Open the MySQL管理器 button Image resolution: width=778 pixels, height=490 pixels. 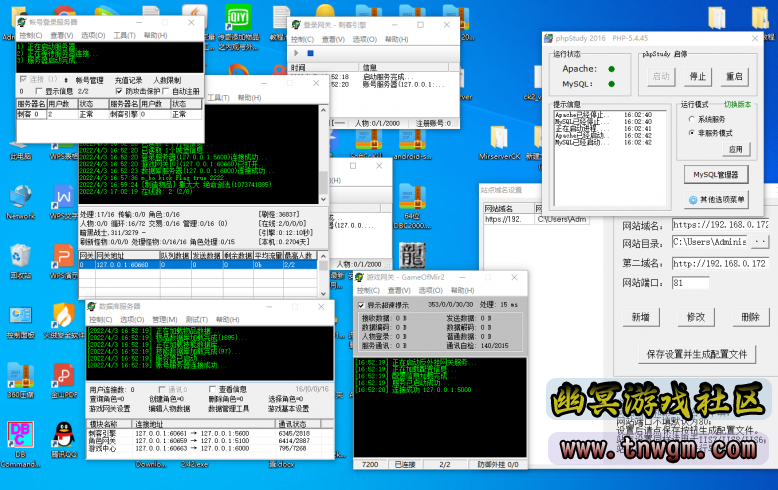pos(716,175)
